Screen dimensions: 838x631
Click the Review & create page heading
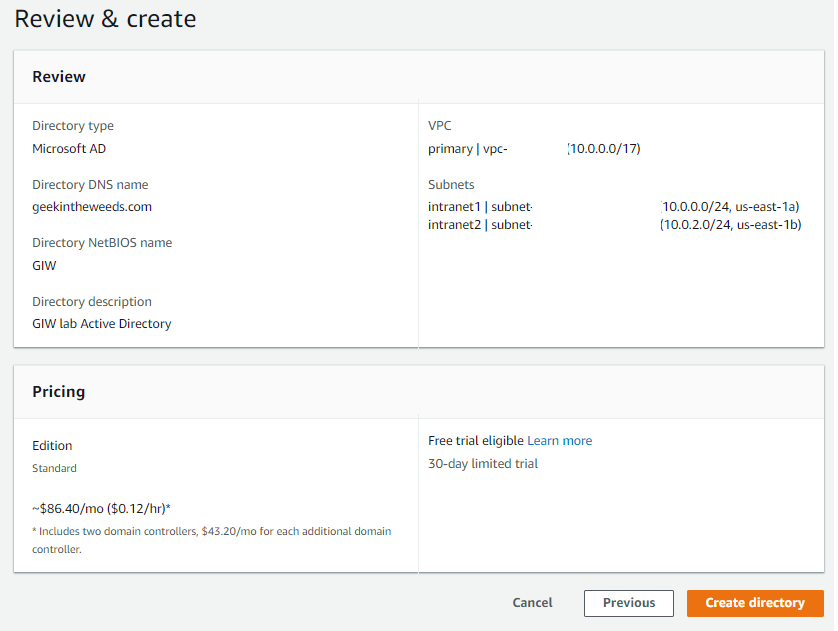pyautogui.click(x=105, y=19)
